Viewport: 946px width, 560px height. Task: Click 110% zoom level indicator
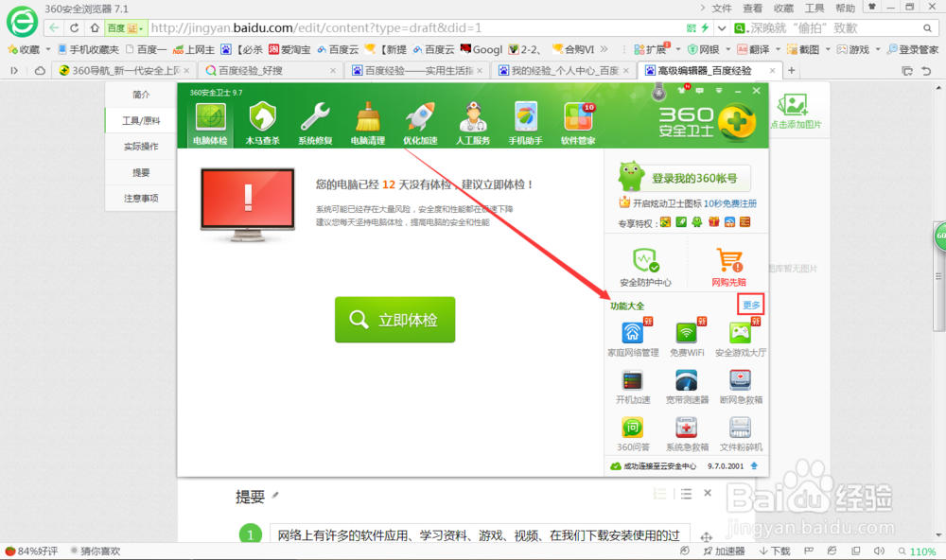(917, 551)
